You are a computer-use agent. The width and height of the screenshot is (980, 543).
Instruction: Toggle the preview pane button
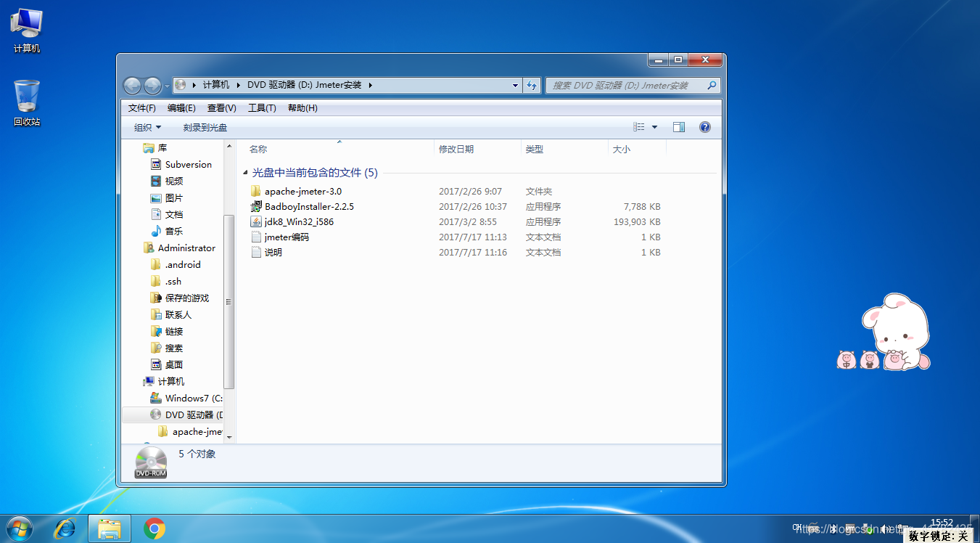tap(678, 127)
